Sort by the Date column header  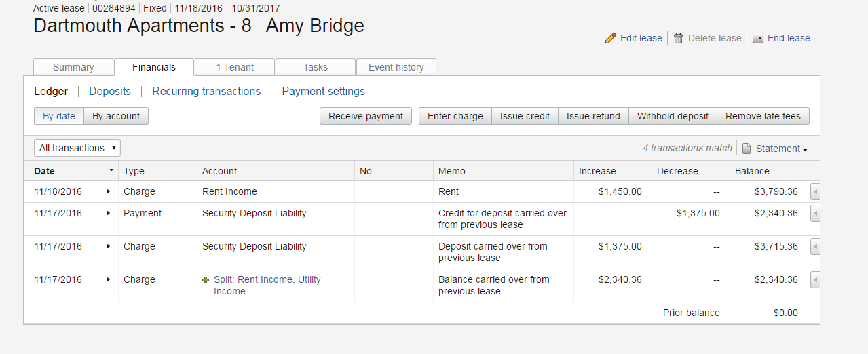(x=45, y=171)
